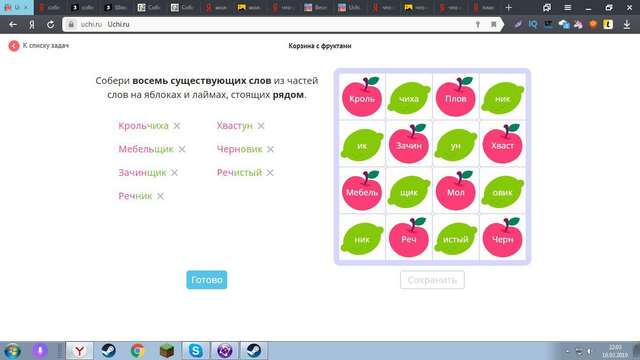Pick the 'Мол' apple
Screen dimensions: 640x360
[456, 191]
